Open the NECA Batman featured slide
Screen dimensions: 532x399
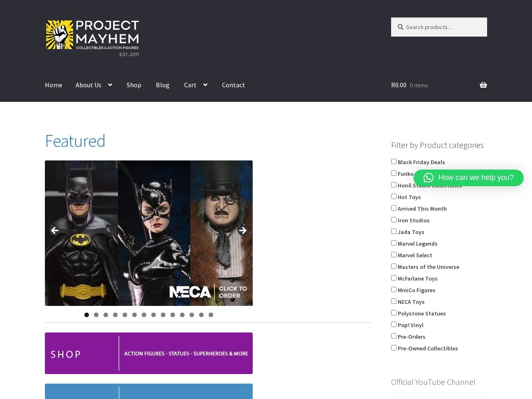click(x=149, y=233)
